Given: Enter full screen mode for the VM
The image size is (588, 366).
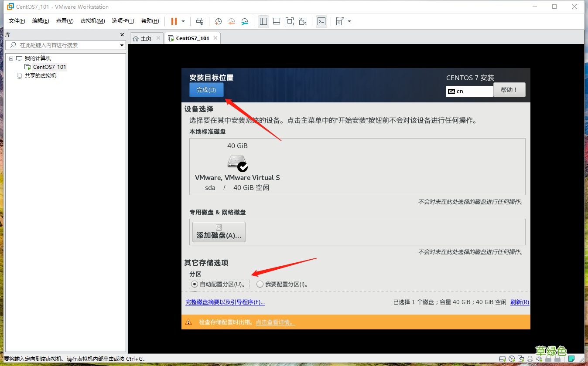Looking at the screenshot, I should pos(289,21).
